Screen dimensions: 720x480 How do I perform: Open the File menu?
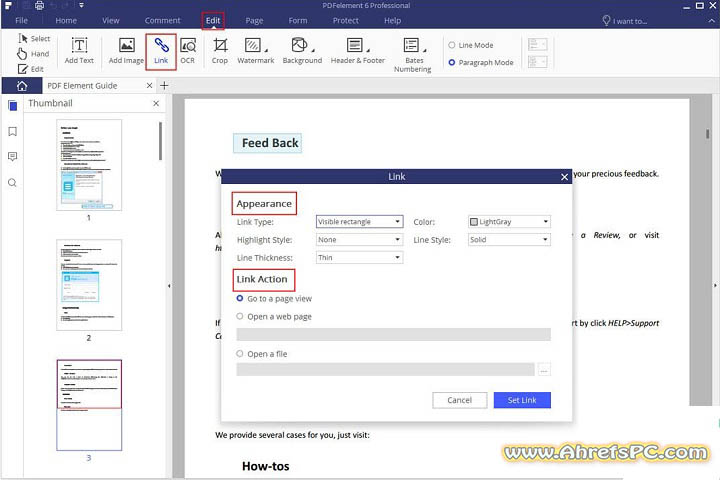[21, 21]
